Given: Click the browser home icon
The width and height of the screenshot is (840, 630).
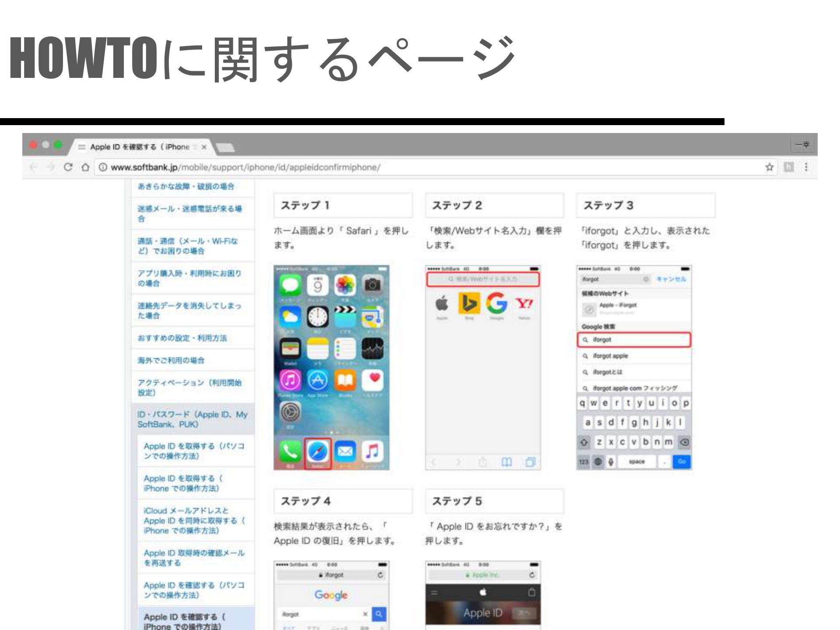Looking at the screenshot, I should pos(86,167).
